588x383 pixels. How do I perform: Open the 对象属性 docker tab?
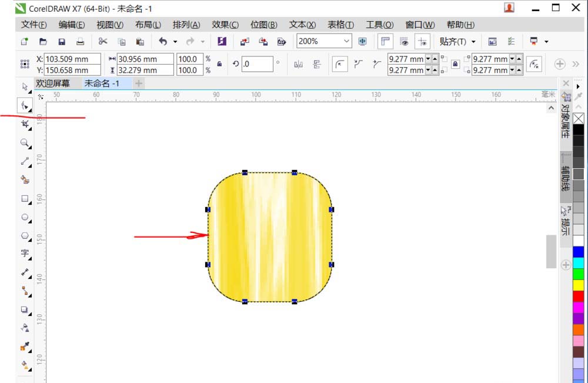(566, 116)
